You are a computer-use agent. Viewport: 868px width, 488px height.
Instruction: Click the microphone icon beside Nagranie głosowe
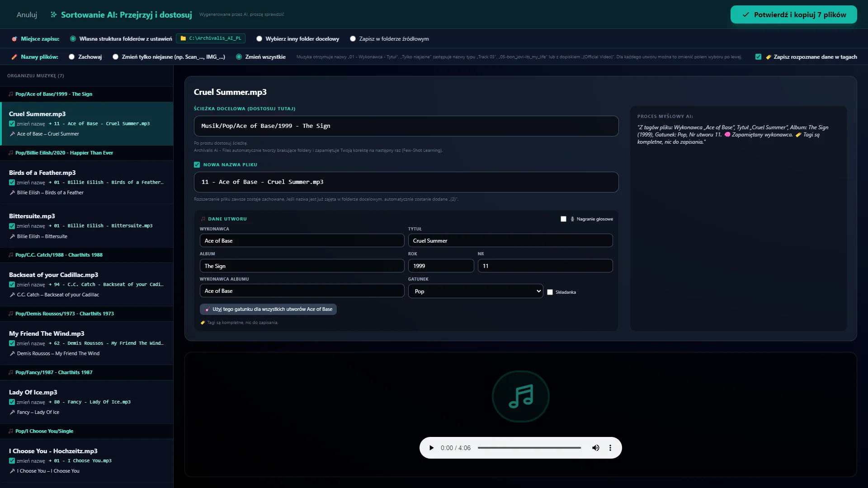572,219
